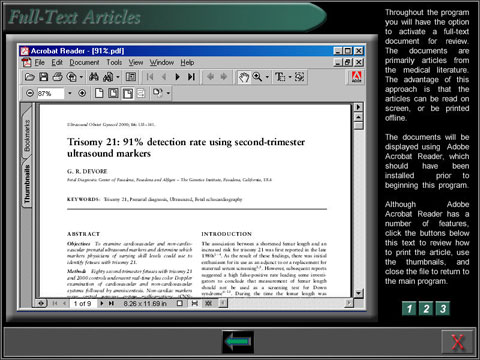Click the Print icon in toolbar
The height and width of the screenshot is (360, 480).
pos(57,77)
